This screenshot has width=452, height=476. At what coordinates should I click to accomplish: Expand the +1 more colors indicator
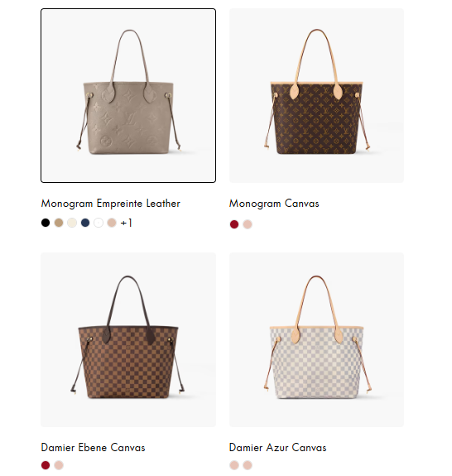pyautogui.click(x=127, y=224)
